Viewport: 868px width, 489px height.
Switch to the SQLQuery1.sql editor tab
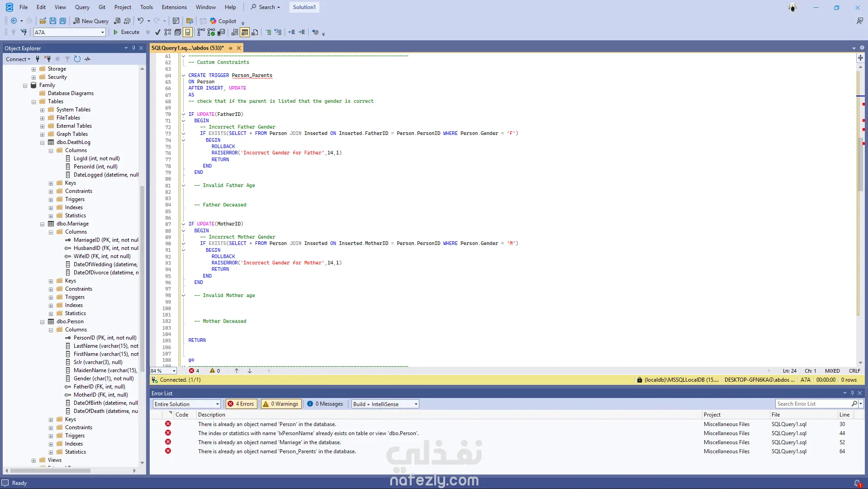188,48
